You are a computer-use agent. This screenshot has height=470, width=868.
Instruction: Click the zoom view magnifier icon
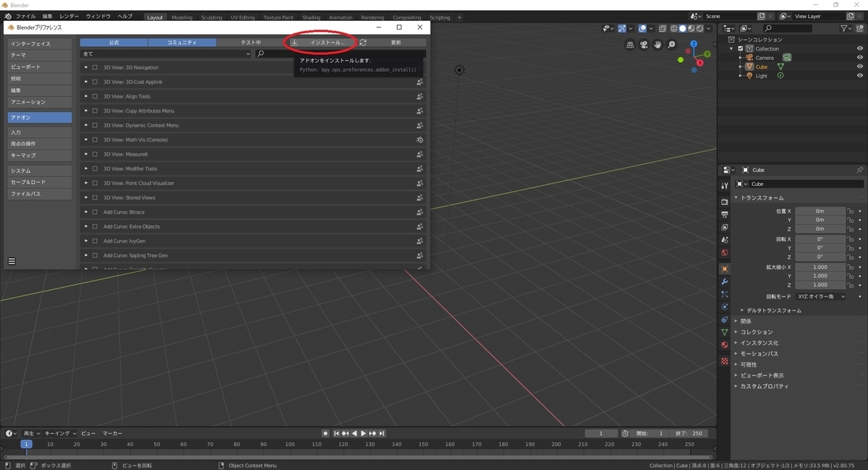point(672,45)
